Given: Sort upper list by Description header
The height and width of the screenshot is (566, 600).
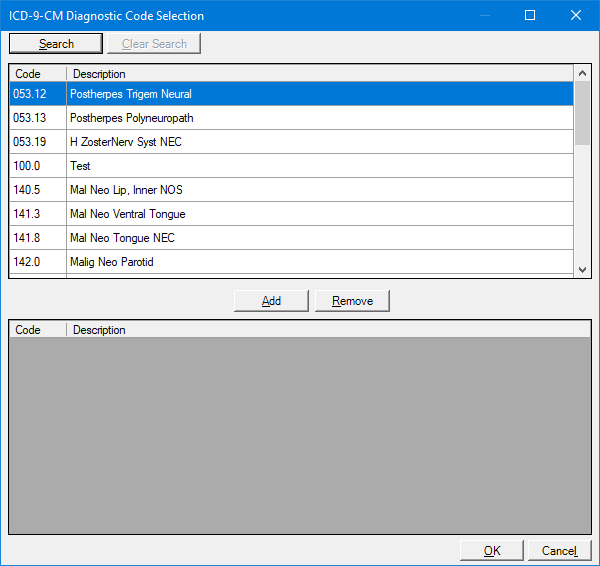Looking at the screenshot, I should [x=320, y=74].
